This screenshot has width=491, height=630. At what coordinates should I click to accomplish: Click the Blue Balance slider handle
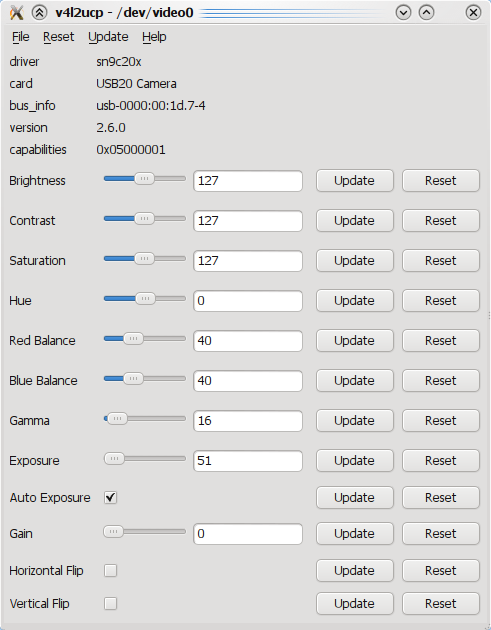[x=133, y=378]
